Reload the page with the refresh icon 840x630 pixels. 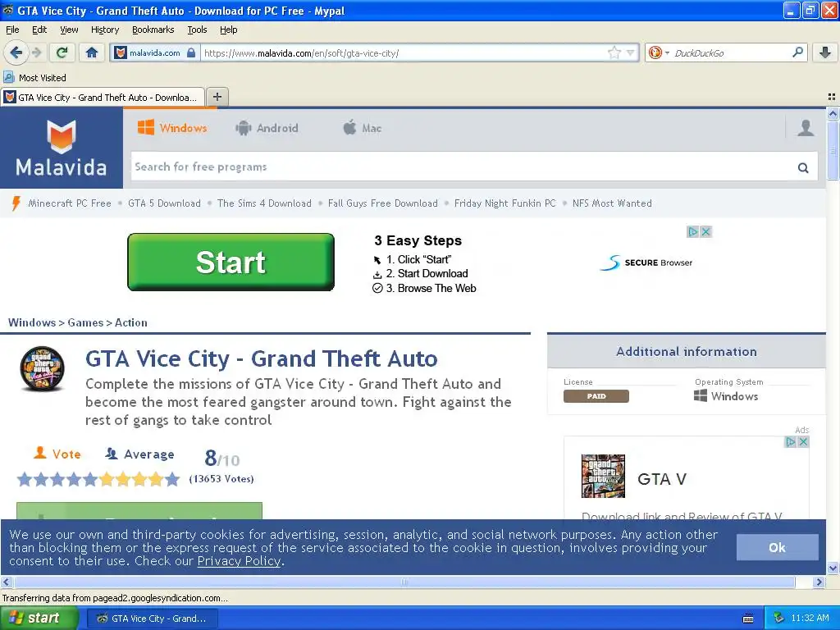coord(62,52)
